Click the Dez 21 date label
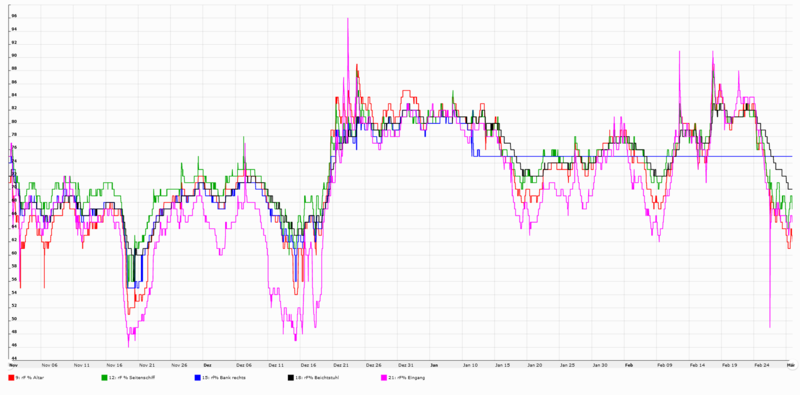The width and height of the screenshot is (800, 395). [341, 365]
